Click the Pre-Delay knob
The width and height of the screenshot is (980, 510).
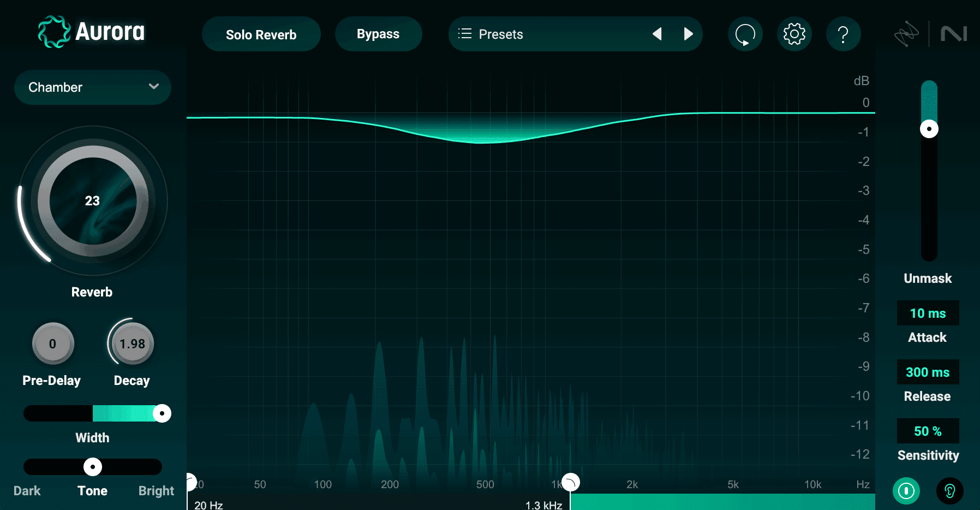(53, 343)
